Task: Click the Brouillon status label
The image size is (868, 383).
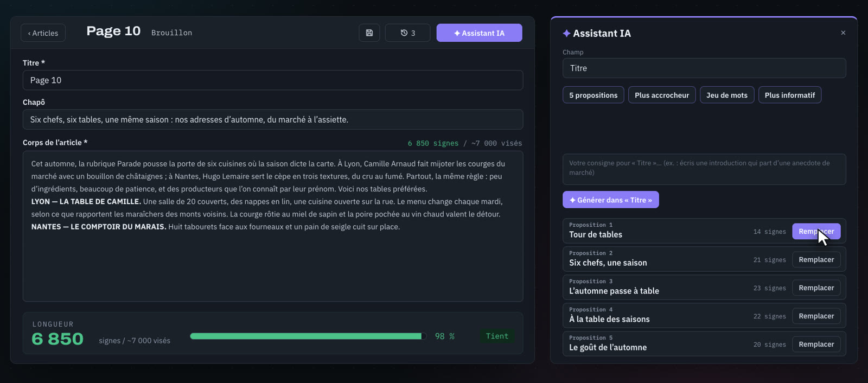Action: (171, 33)
